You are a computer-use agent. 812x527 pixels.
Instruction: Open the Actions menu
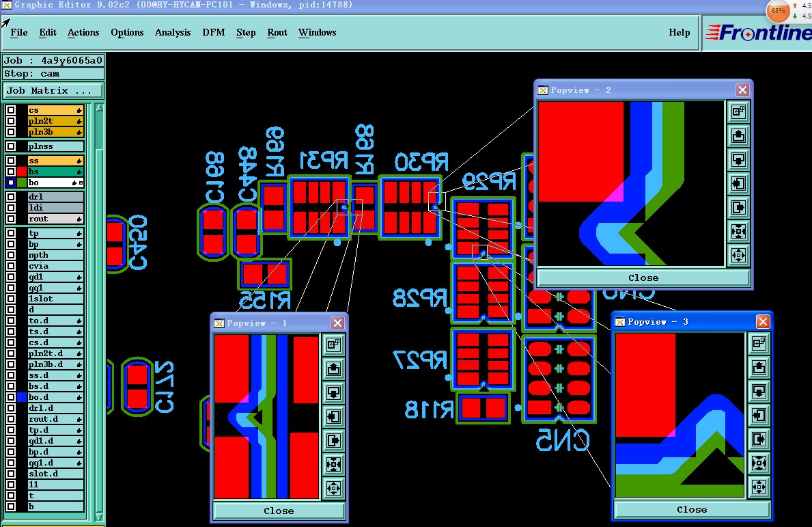83,32
